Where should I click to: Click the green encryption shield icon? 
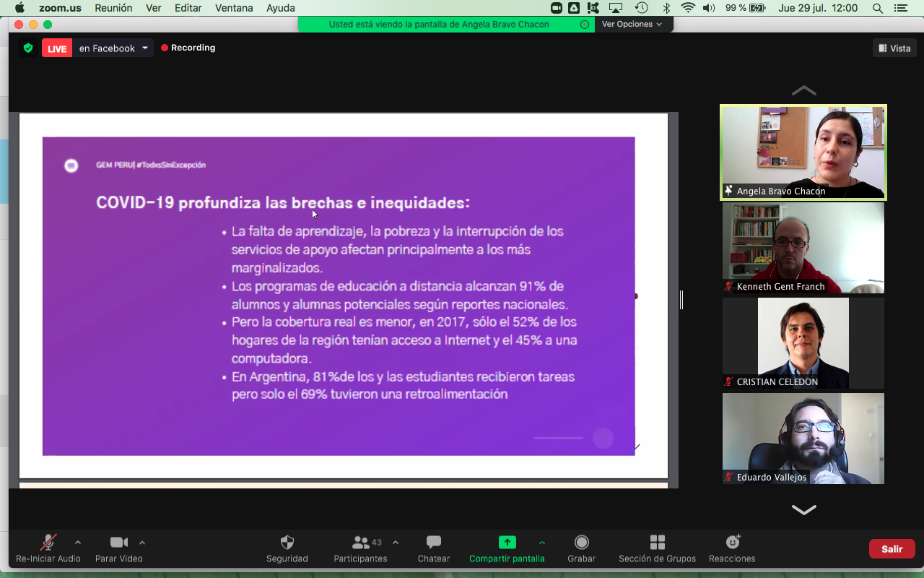pos(28,48)
